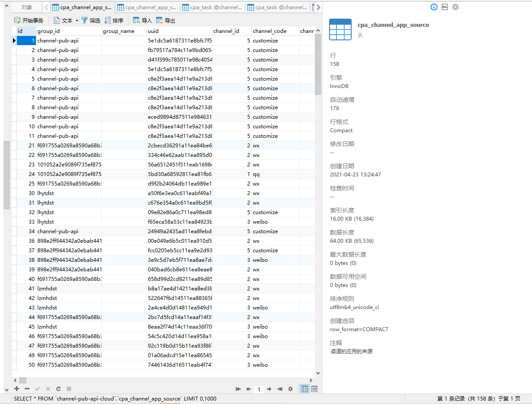
Task: Expand the left pane using the down chevron
Action: click(x=7, y=390)
